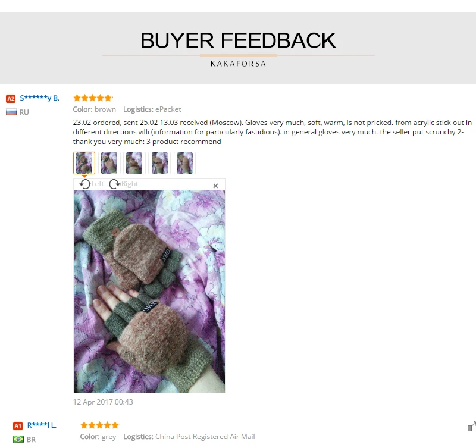Viewport: 476px width, 448px height.
Task: Click the Brazil flag icon
Action: click(x=18, y=439)
